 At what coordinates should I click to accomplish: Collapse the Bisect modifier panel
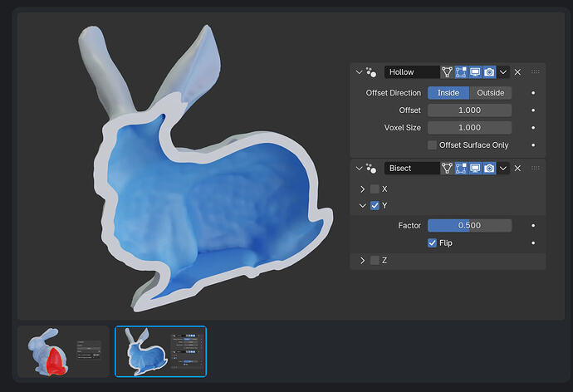pos(359,168)
